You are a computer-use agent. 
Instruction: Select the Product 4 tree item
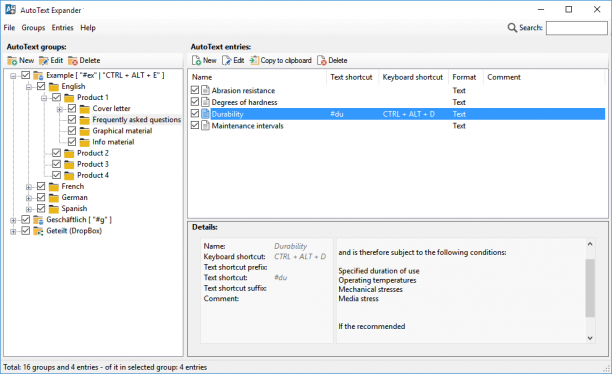click(93, 175)
